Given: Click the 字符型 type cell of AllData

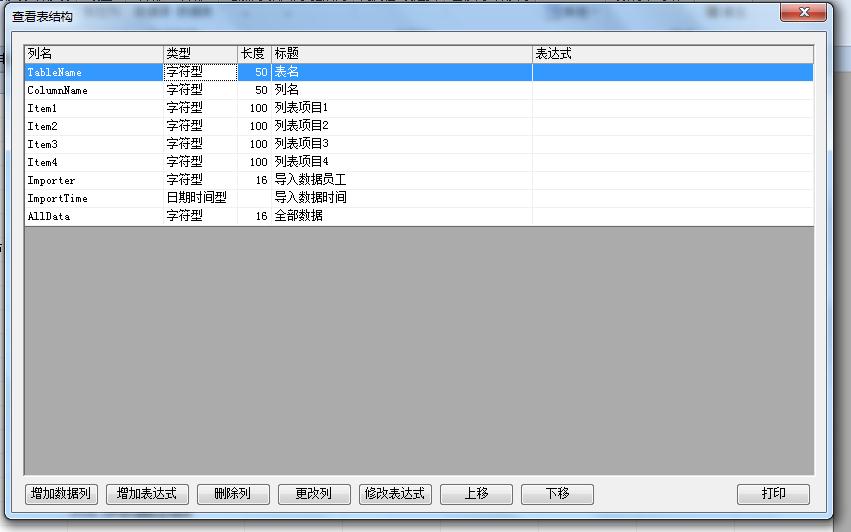Looking at the screenshot, I should (x=200, y=216).
